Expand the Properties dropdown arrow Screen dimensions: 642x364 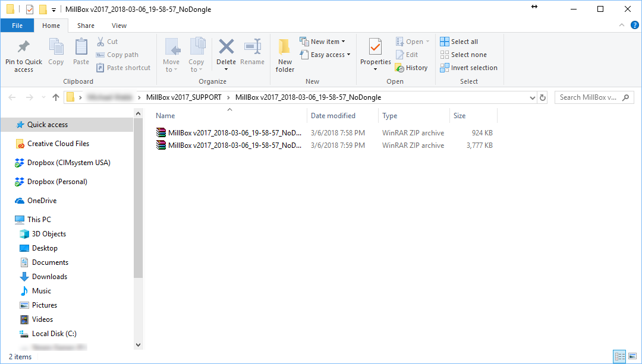(x=375, y=69)
